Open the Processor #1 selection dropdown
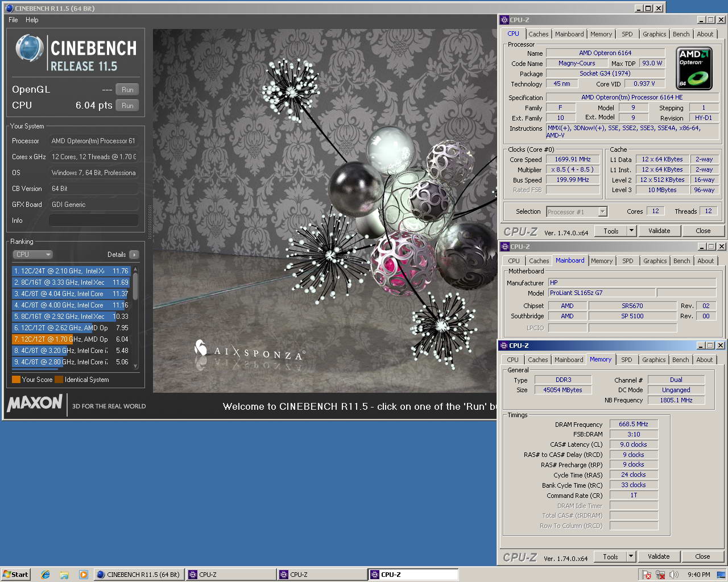 (x=577, y=211)
